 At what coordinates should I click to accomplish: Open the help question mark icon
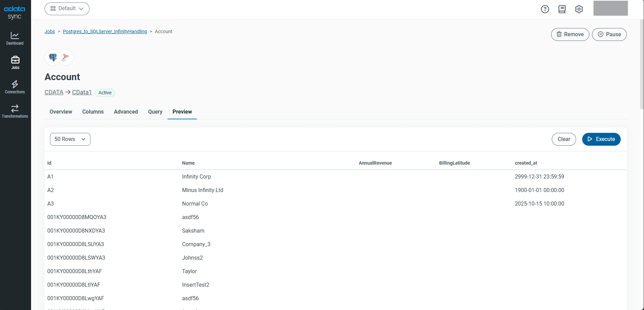pos(545,9)
